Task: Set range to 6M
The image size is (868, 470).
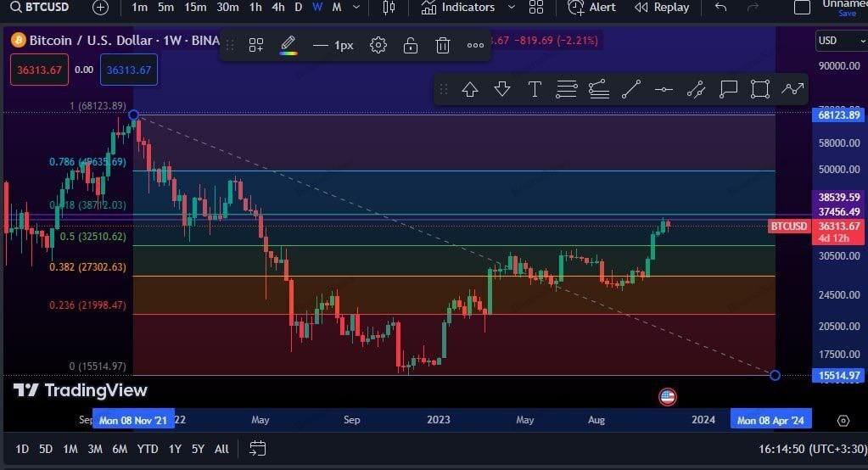Action: [x=120, y=449]
